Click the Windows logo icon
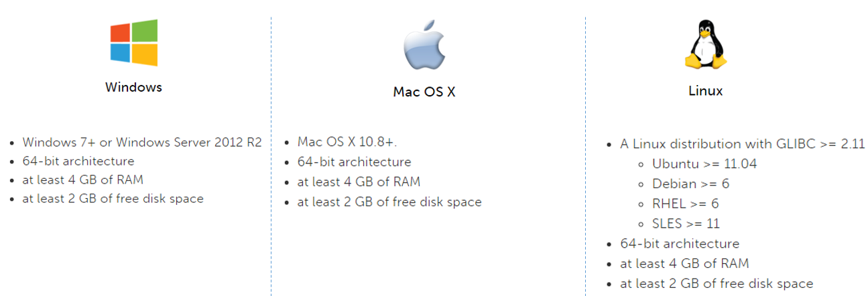The image size is (868, 296). pyautogui.click(x=134, y=43)
